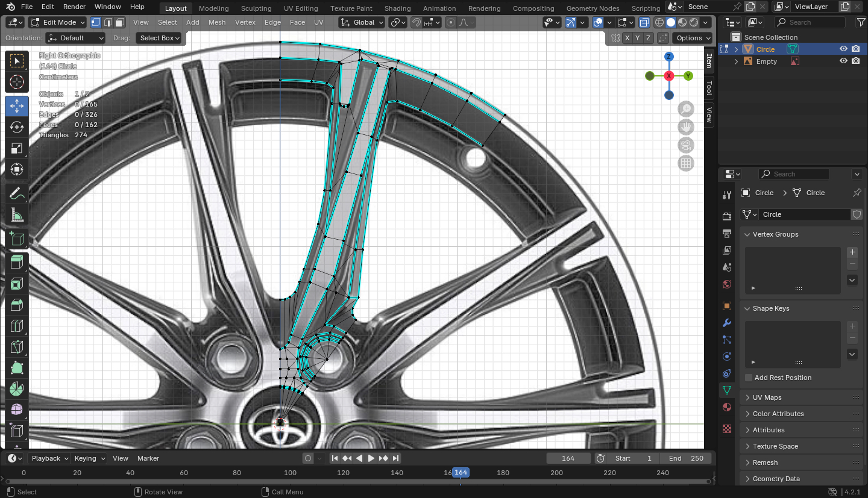Switch to face select mode
Screen dimensions: 868x498
(x=120, y=22)
